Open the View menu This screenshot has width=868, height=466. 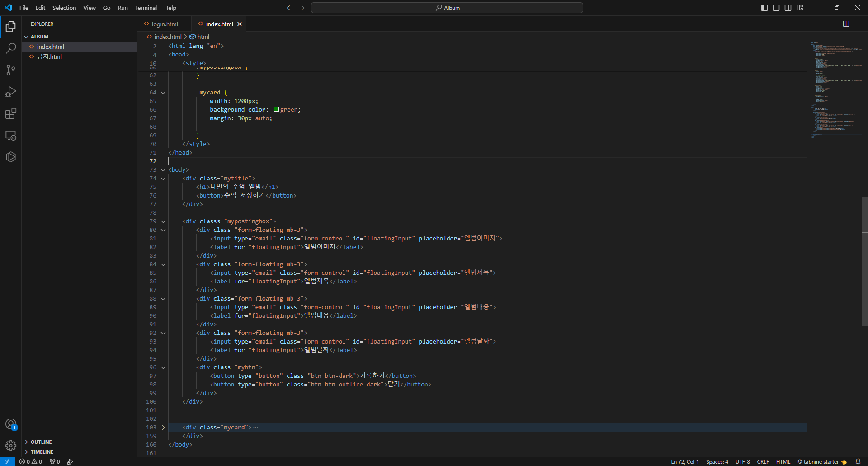[x=90, y=8]
